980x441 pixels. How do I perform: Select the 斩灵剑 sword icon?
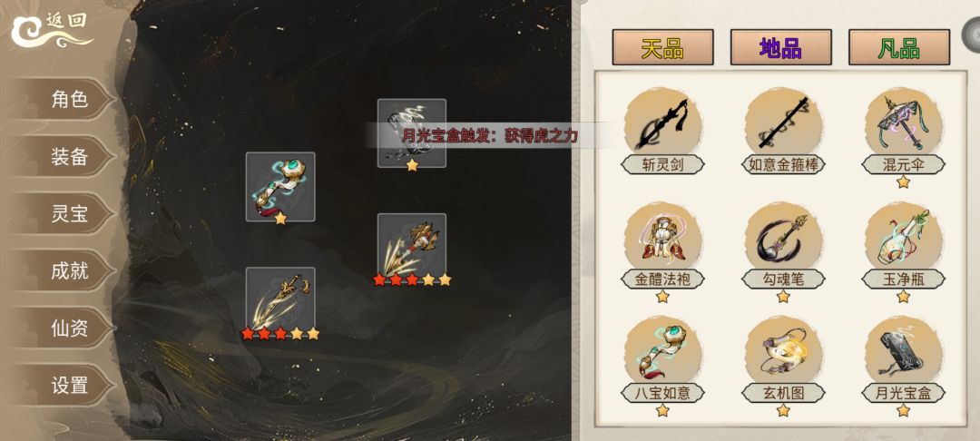pos(662,123)
